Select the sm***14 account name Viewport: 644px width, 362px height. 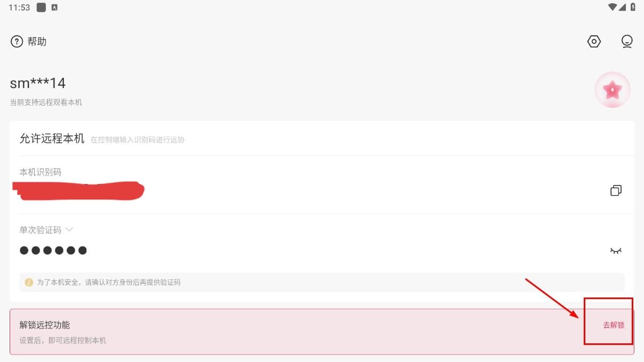tap(38, 83)
